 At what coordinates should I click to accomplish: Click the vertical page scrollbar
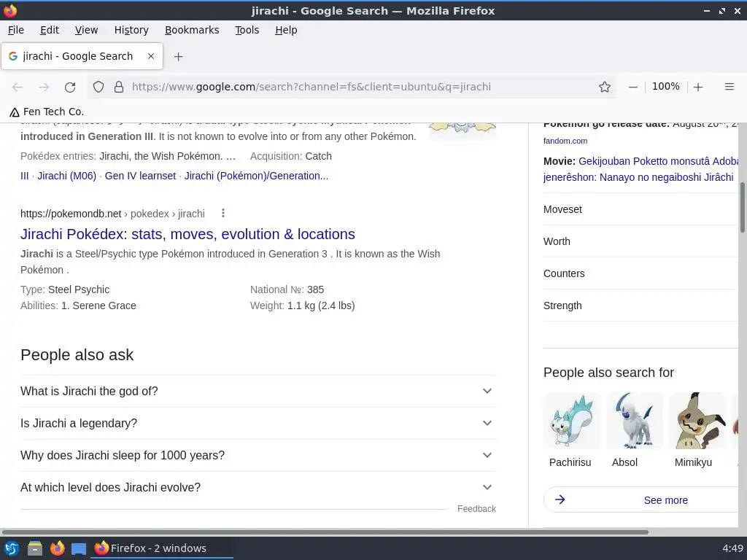(742, 208)
